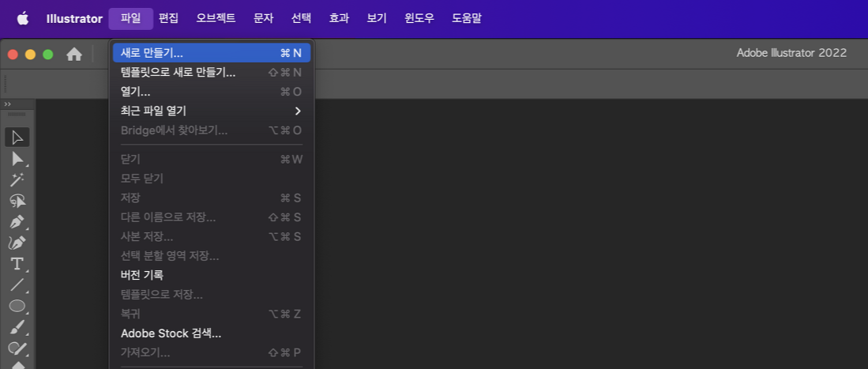Screen dimensions: 868x369
Task: Open the 도움말 menu
Action: point(467,19)
